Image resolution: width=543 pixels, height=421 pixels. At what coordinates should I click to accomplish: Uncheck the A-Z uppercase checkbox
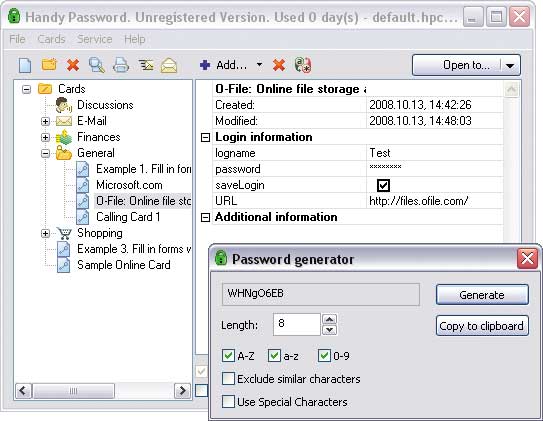228,356
